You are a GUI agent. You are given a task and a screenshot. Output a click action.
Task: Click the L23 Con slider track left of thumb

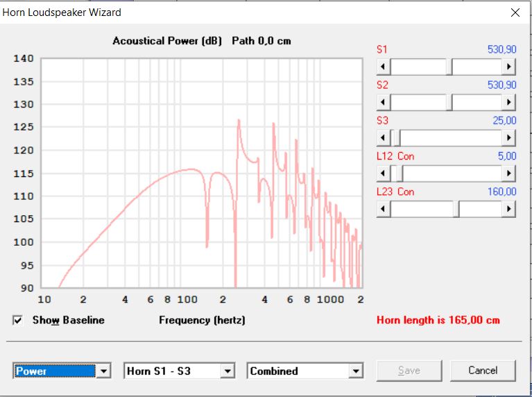point(422,209)
